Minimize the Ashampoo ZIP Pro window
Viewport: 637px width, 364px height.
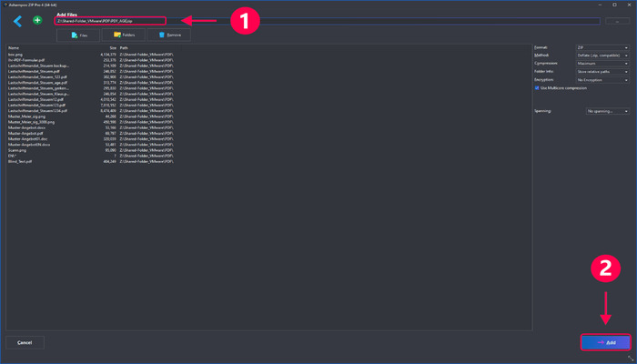pyautogui.click(x=600, y=5)
